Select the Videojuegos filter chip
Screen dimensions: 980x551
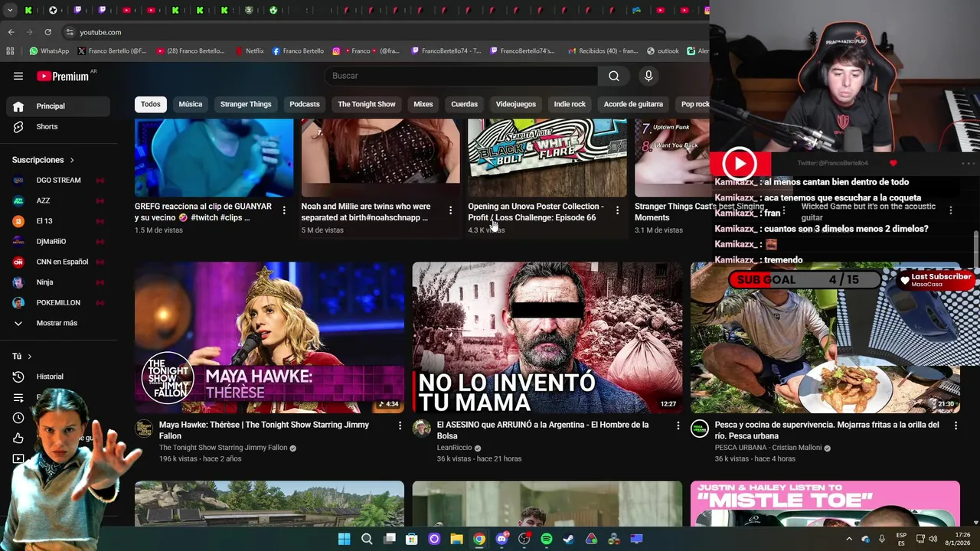[516, 104]
